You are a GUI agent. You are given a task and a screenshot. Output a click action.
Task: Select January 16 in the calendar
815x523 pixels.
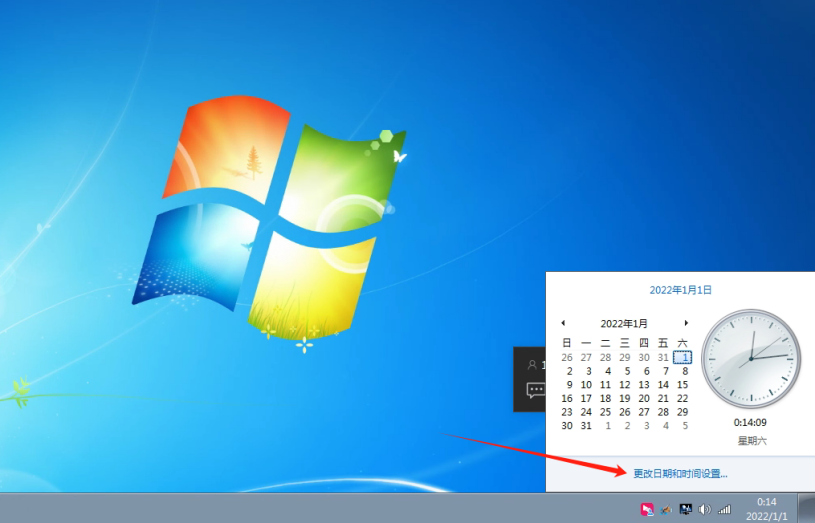(x=567, y=398)
